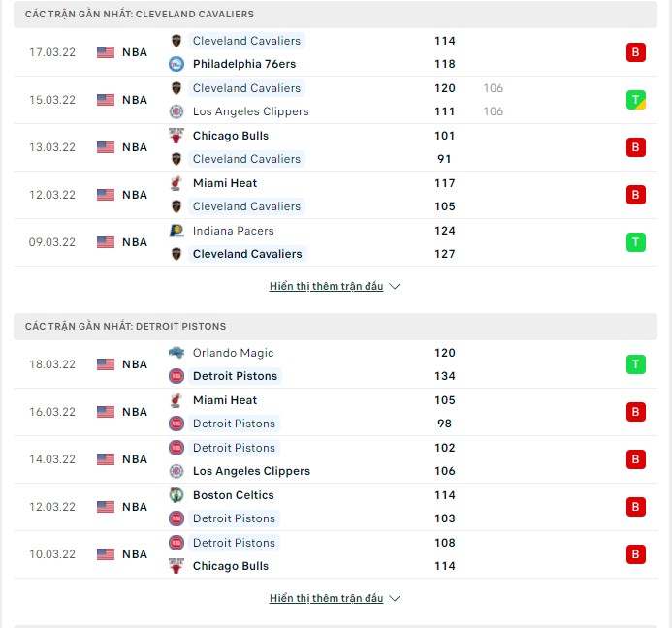Select the 'Các trận gần nhất: Cleveland Cavaliers' header

click(x=336, y=15)
